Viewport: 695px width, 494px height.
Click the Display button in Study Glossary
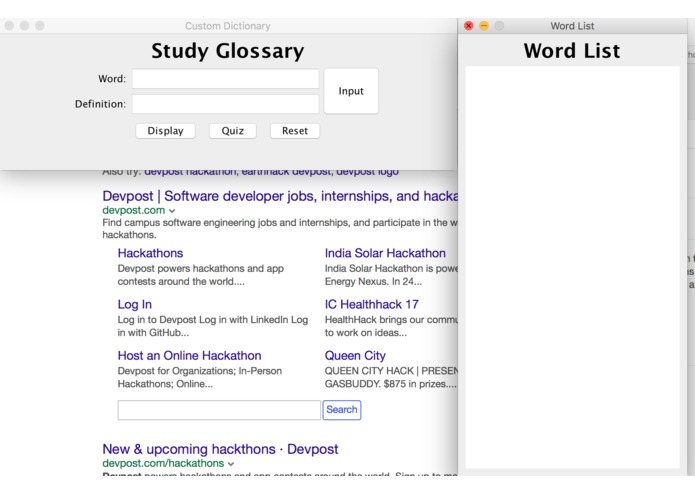pyautogui.click(x=165, y=131)
